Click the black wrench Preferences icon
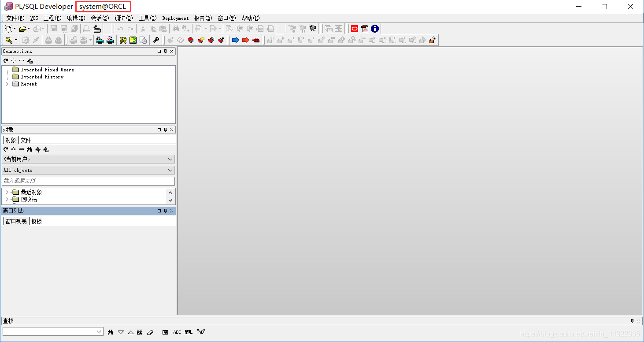The image size is (644, 342). click(x=156, y=40)
